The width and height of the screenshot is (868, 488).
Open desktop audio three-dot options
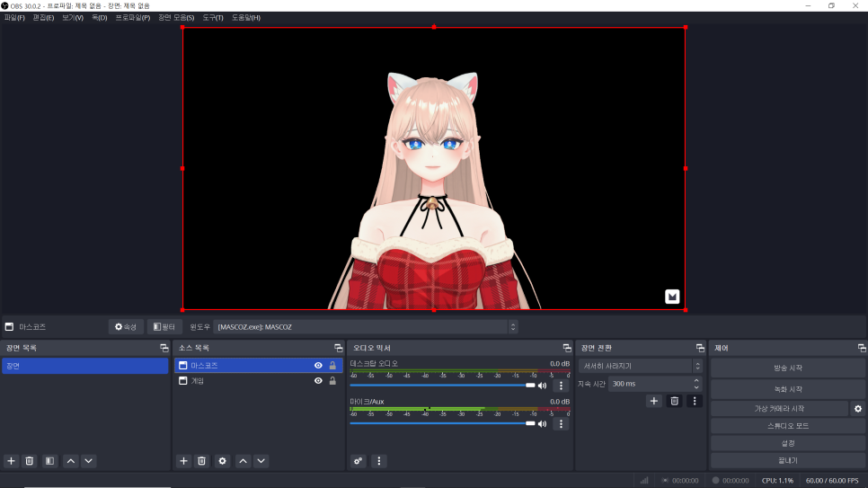(561, 386)
